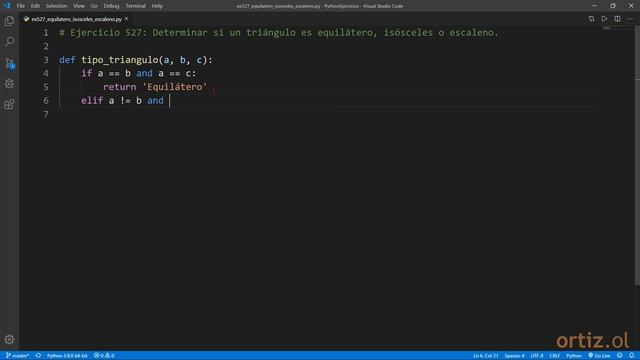Click the def keyword on line 3
The width and height of the screenshot is (640, 360).
click(x=67, y=60)
